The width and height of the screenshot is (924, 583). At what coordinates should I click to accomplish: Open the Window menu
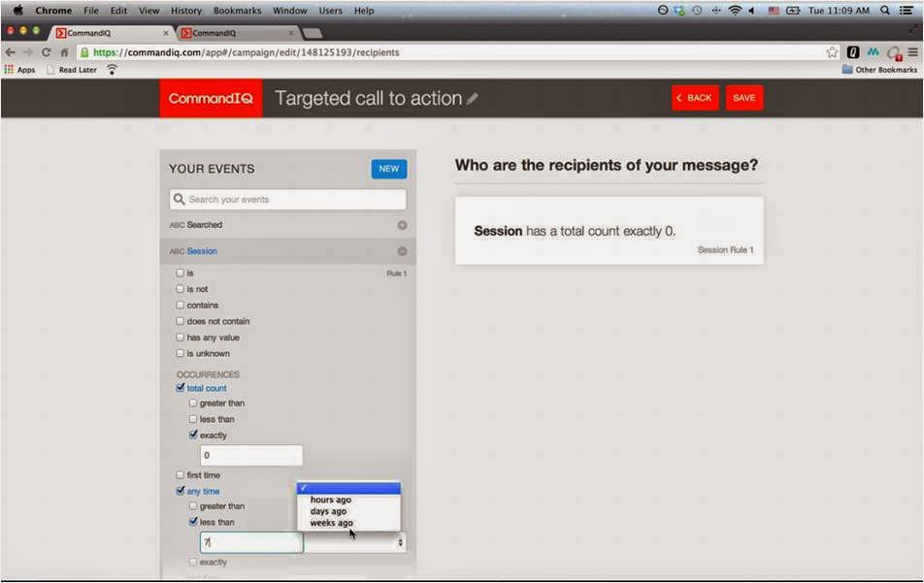pyautogui.click(x=290, y=11)
